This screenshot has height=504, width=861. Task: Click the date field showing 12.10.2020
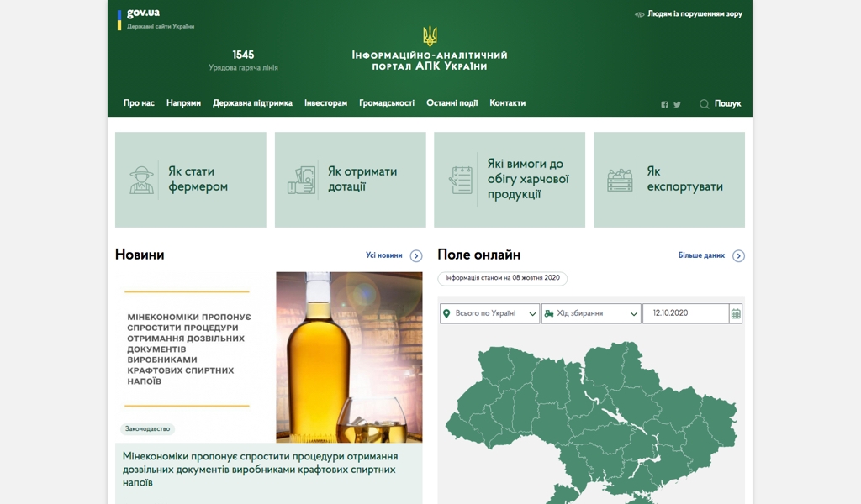click(686, 313)
